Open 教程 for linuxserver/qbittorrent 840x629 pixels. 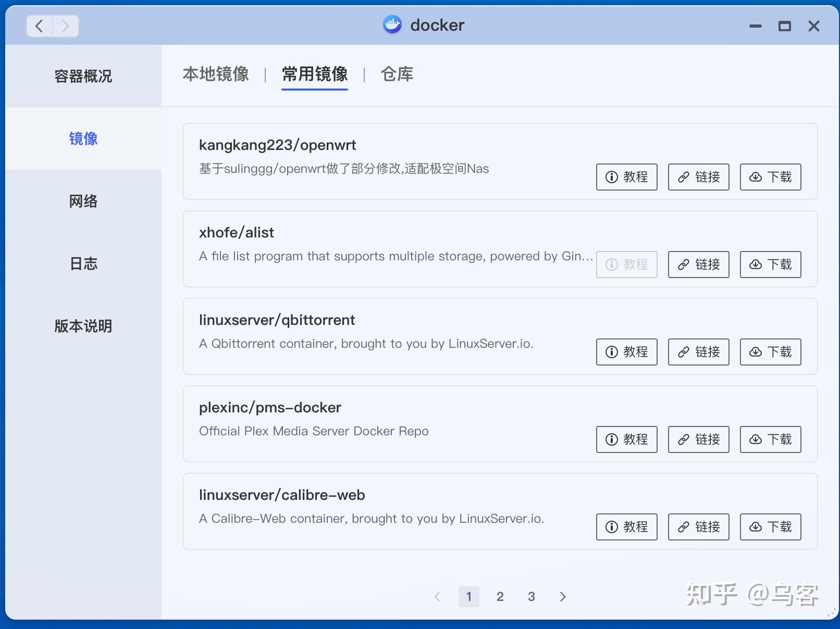[627, 352]
